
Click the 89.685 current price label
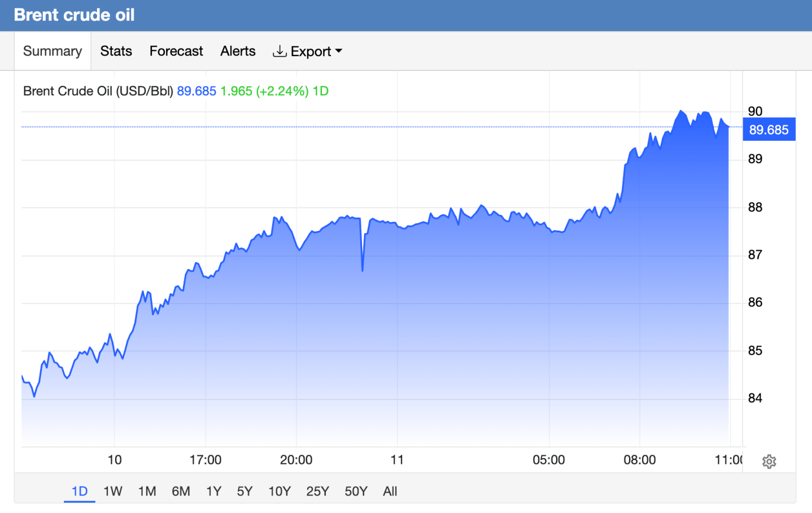(x=769, y=129)
